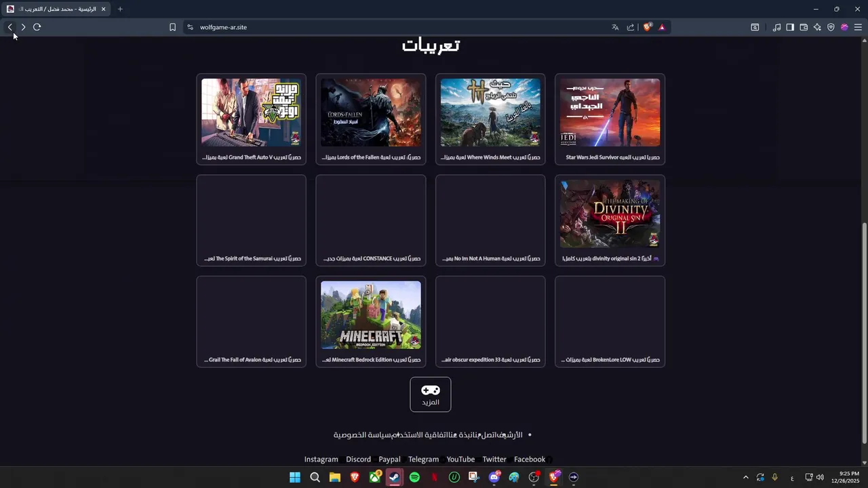Open the Grand Theft Auto V thumbnail

pyautogui.click(x=251, y=113)
